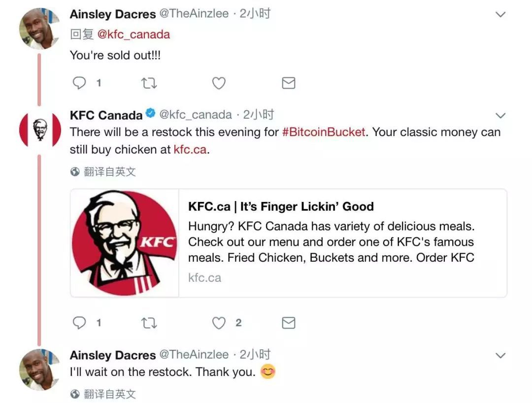Open KFC Canada's profile avatar

40,131
